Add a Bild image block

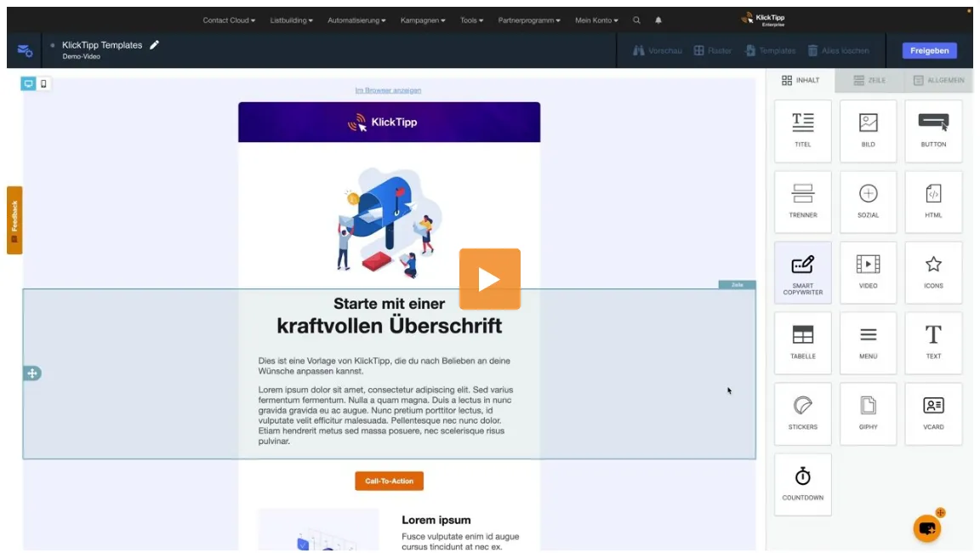(868, 131)
